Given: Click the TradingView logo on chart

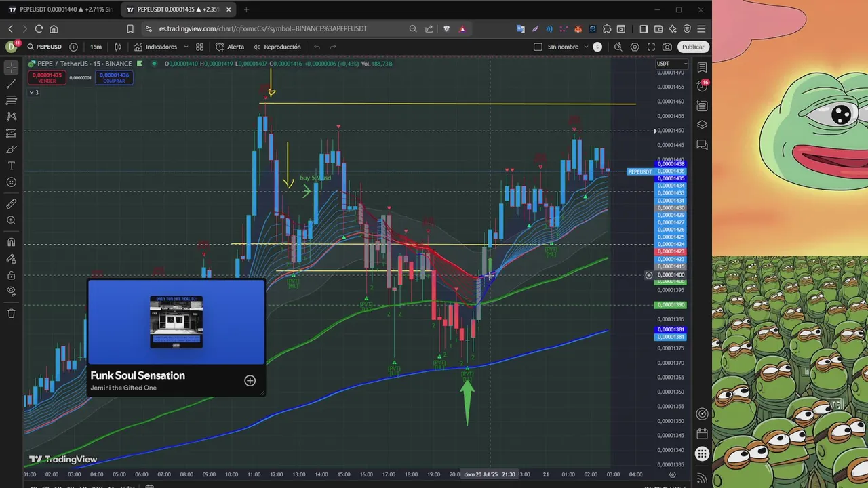Looking at the screenshot, I should coord(63,459).
